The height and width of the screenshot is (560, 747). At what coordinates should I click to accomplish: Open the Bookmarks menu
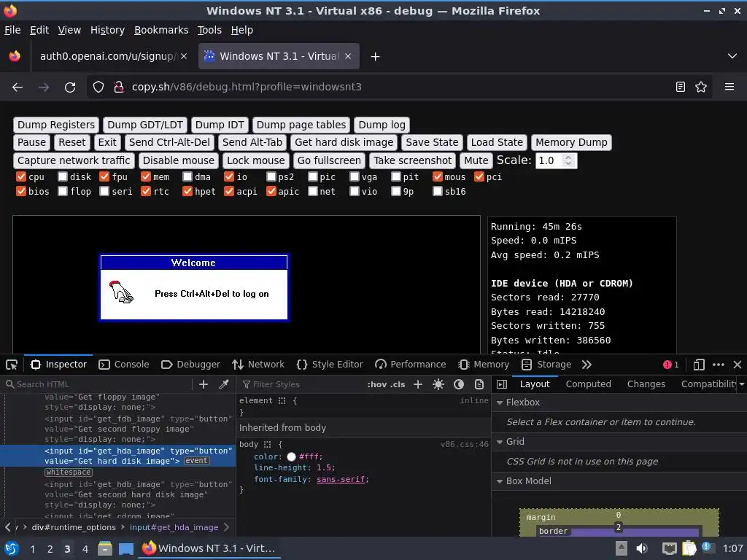[x=161, y=30]
